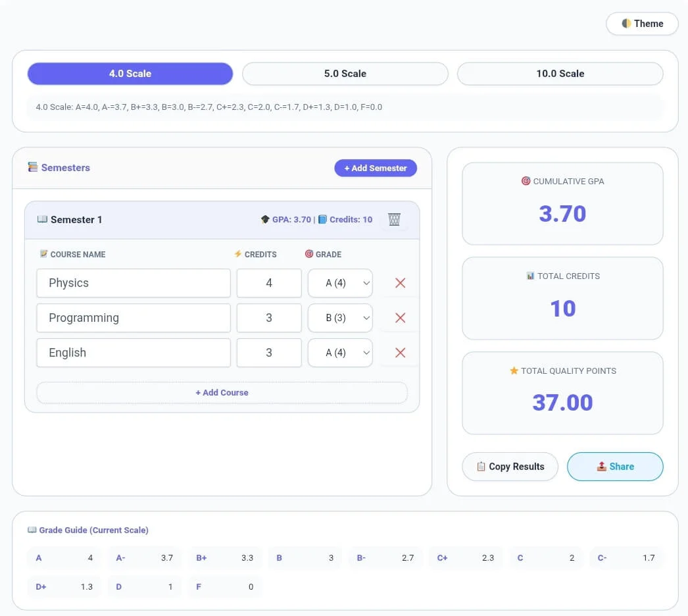
Task: Click the trash icon to delete Semester 1
Action: click(394, 220)
